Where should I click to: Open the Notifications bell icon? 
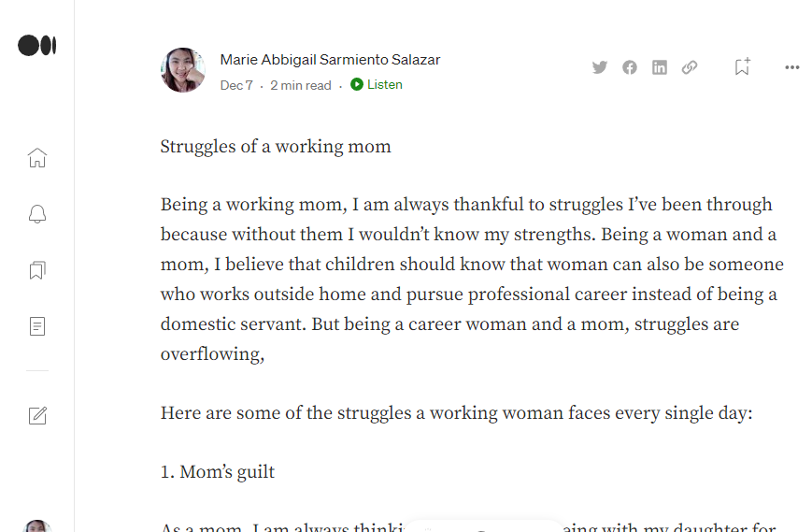pos(37,214)
